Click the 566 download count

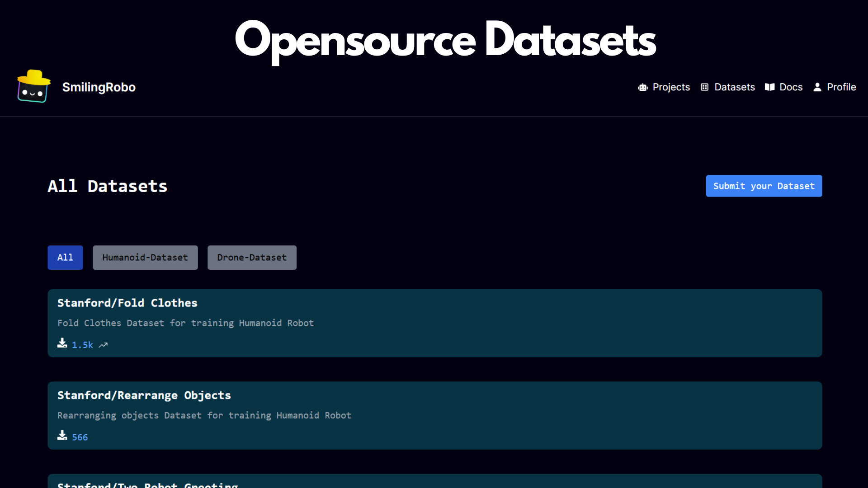click(x=80, y=437)
